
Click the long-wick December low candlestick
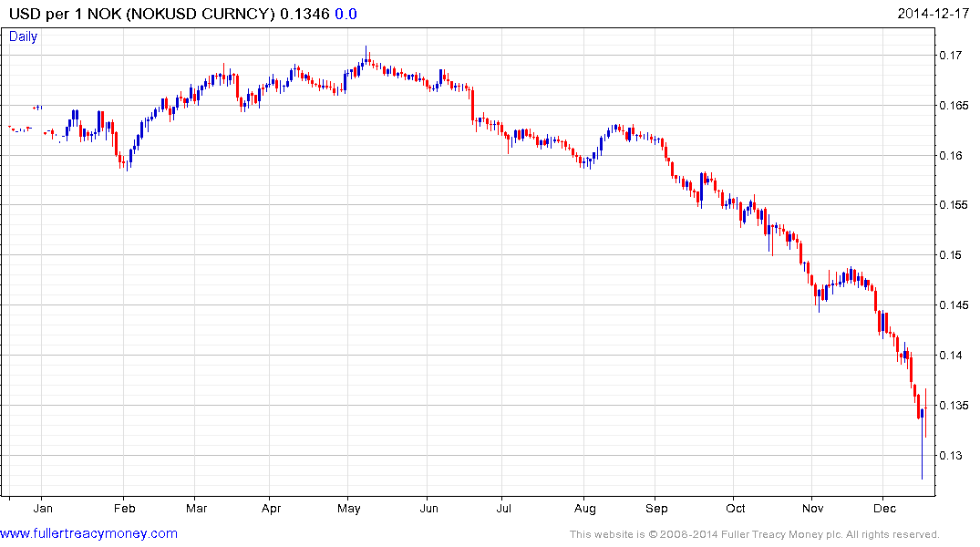point(922,444)
